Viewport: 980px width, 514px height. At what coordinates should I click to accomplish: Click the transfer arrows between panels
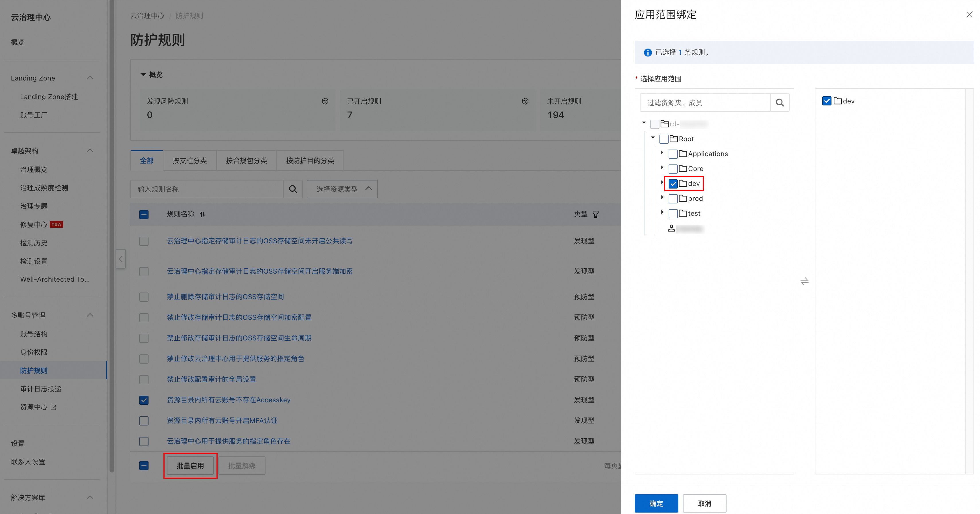point(804,281)
